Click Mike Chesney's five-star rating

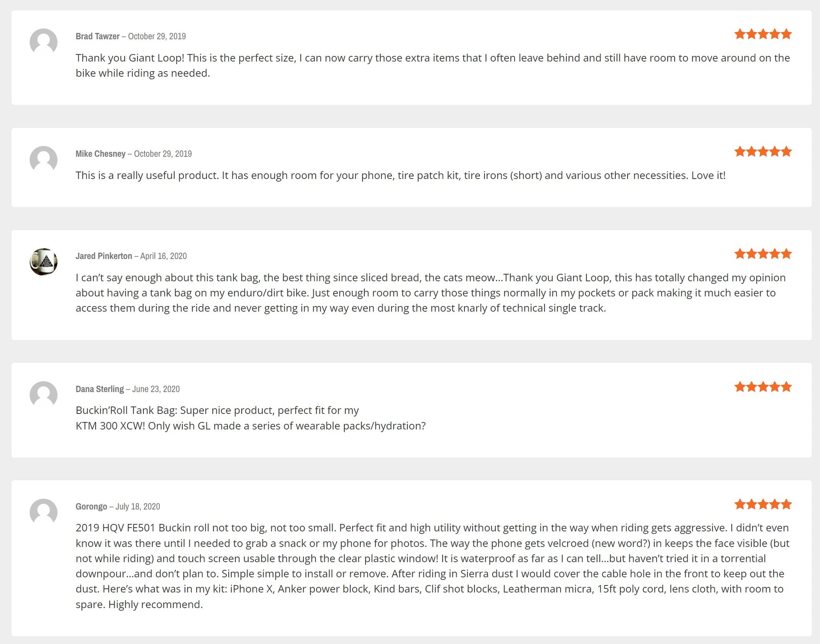(x=763, y=152)
